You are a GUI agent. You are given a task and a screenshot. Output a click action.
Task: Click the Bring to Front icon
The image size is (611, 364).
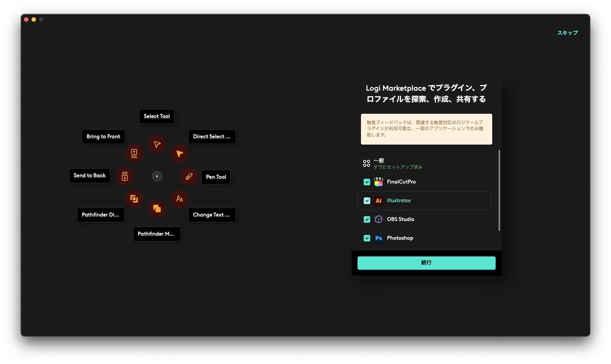(x=134, y=153)
